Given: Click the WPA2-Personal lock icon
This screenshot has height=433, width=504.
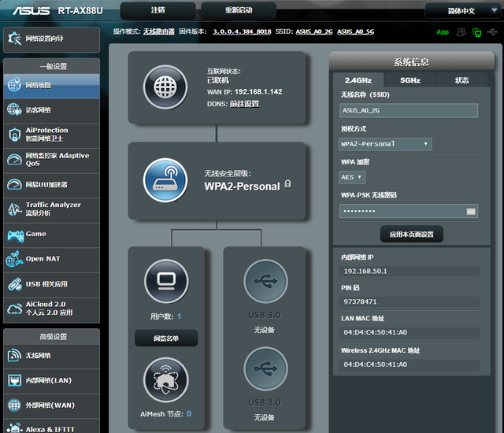Looking at the screenshot, I should pyautogui.click(x=288, y=183).
